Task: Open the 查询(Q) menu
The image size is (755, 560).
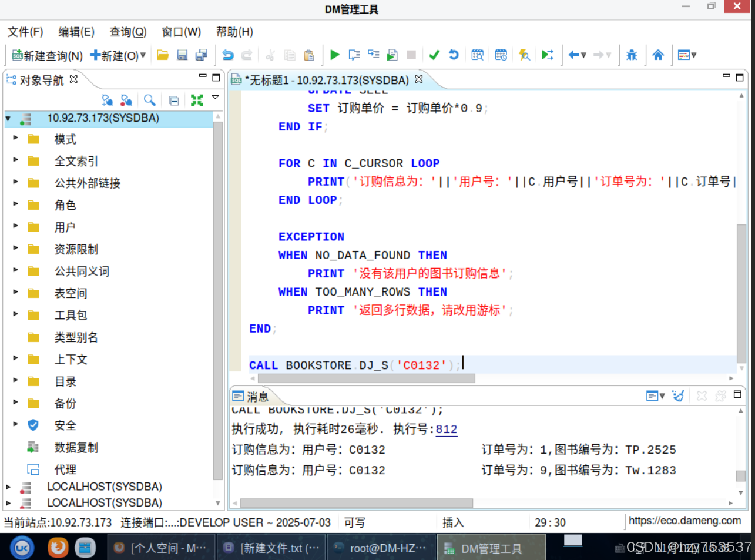Action: tap(128, 32)
